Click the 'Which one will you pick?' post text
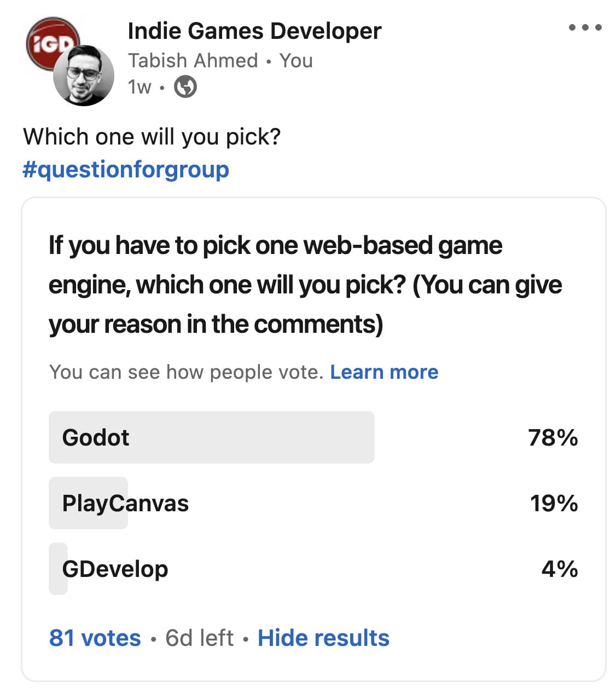The width and height of the screenshot is (616, 693). (152, 137)
